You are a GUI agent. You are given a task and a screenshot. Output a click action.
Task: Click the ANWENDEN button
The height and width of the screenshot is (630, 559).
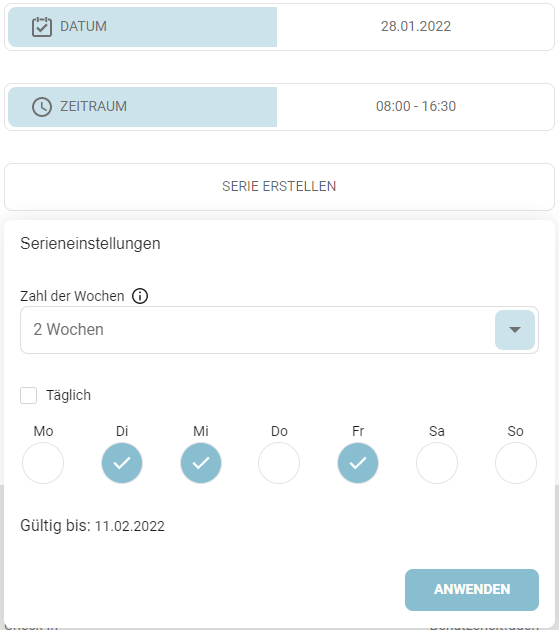[472, 589]
